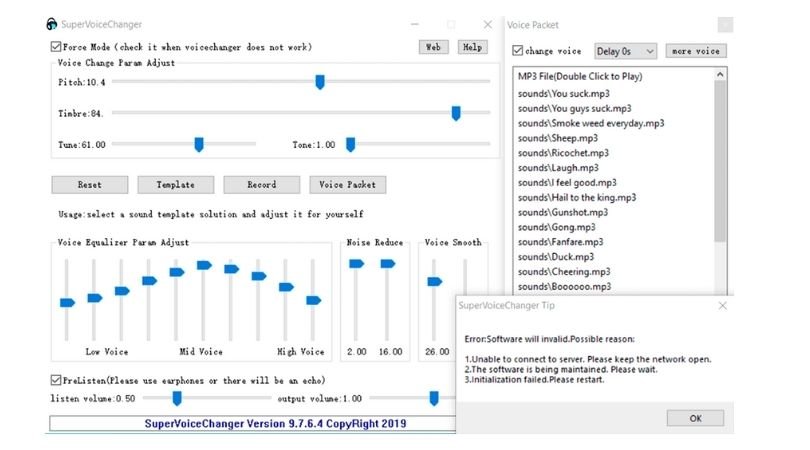Click the listen volume slider handle

click(x=177, y=398)
